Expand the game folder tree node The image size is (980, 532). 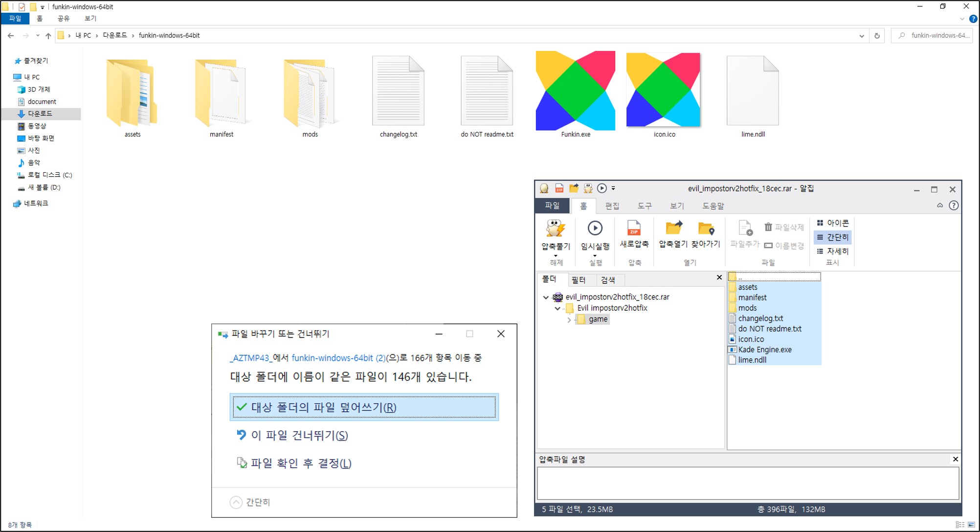(x=569, y=320)
